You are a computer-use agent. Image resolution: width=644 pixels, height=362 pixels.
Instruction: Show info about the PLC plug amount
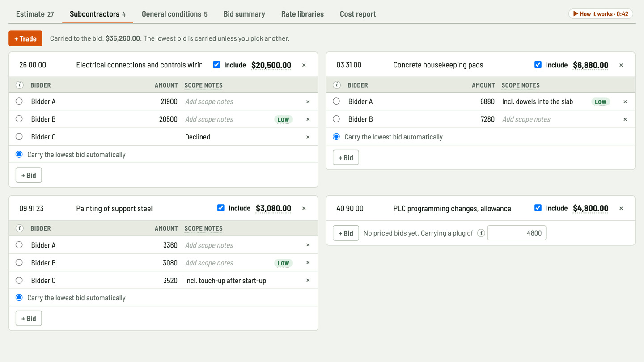click(x=481, y=233)
